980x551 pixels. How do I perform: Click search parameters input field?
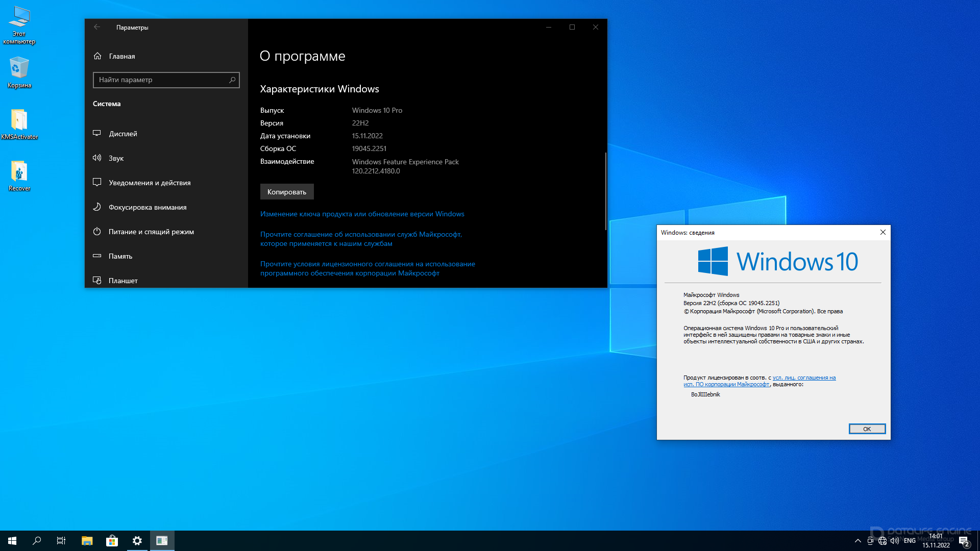tap(165, 80)
